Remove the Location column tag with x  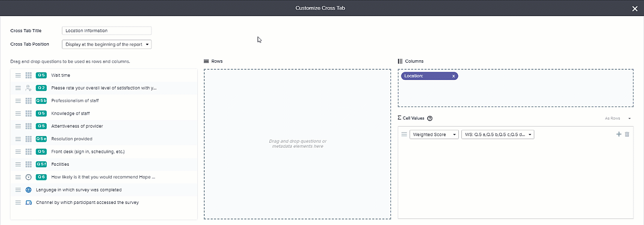coord(453,76)
